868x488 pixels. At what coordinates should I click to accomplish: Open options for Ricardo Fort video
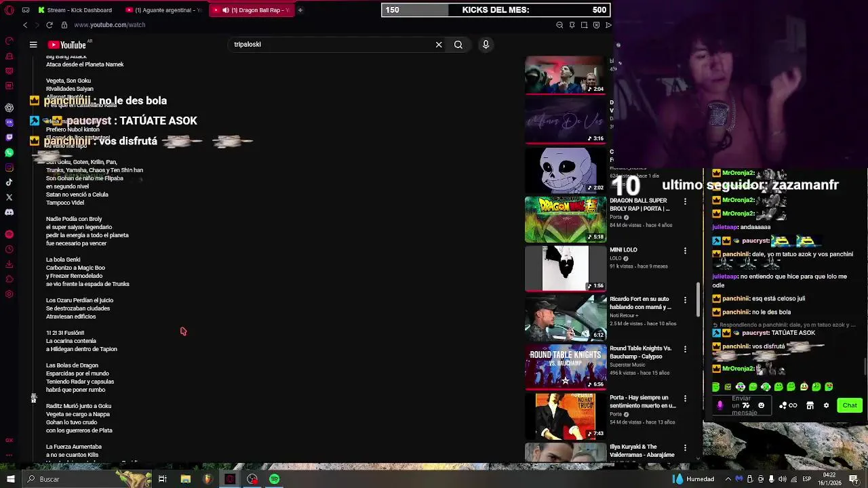tap(685, 300)
